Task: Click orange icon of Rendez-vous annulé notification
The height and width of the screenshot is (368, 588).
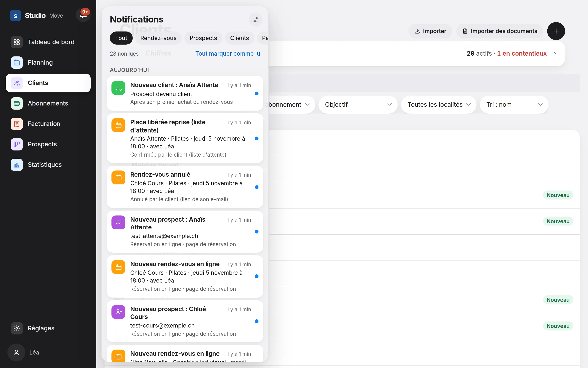Action: (118, 177)
